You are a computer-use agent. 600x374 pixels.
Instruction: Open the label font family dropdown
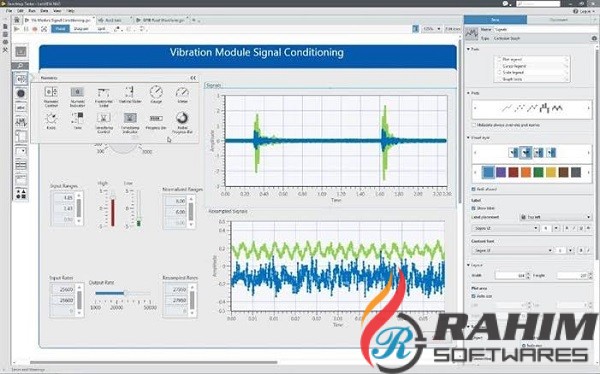click(x=505, y=228)
